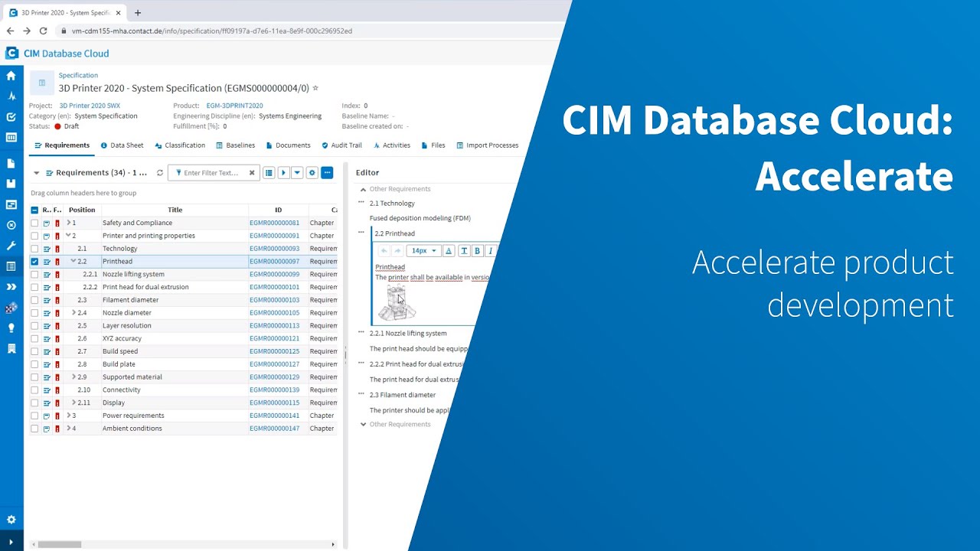
Task: Open the Classification tab
Action: pyautogui.click(x=180, y=145)
